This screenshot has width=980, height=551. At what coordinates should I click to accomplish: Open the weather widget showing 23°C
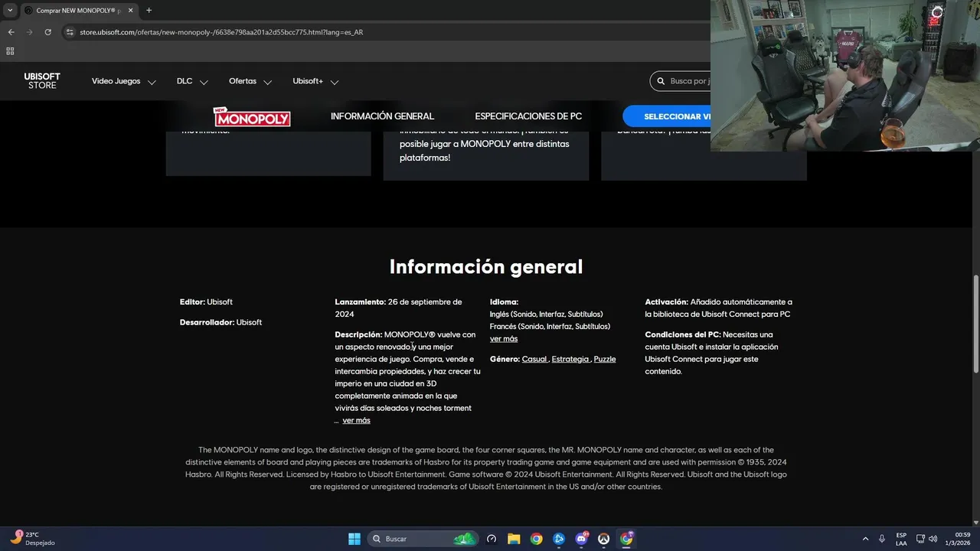[x=32, y=539]
